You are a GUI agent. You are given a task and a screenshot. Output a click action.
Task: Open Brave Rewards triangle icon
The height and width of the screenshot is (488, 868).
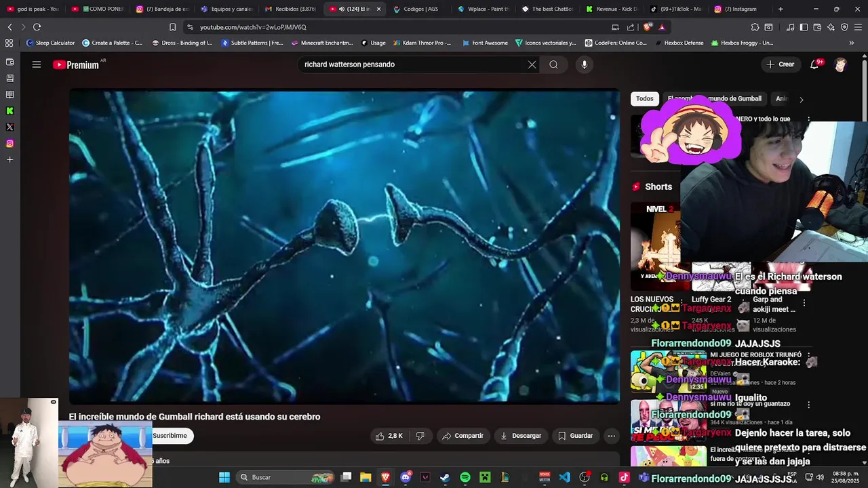click(x=662, y=27)
